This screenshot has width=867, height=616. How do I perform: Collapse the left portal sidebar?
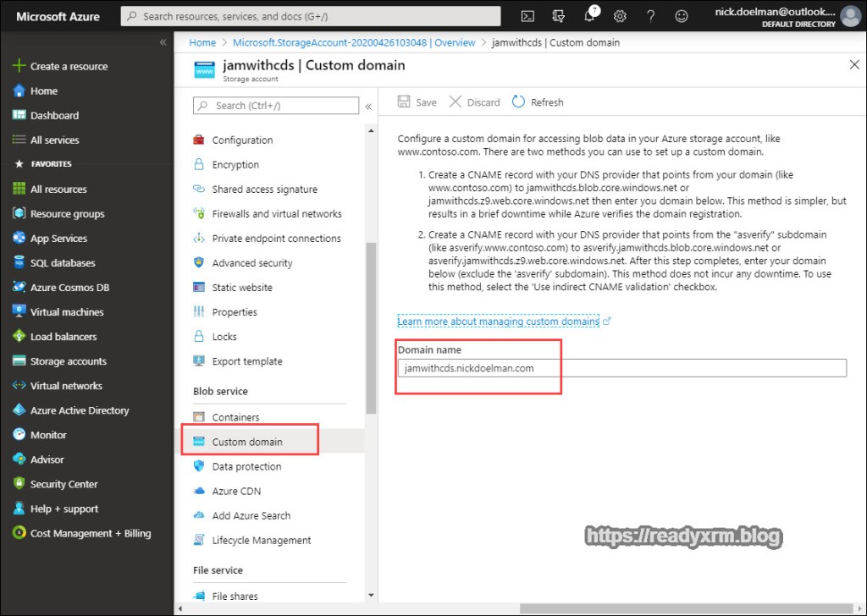(x=163, y=42)
